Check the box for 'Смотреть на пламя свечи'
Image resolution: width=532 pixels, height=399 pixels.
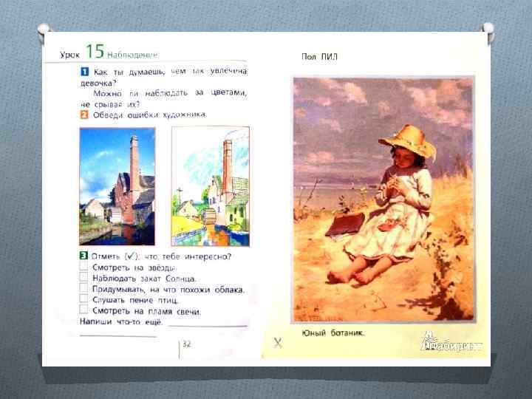point(83,310)
